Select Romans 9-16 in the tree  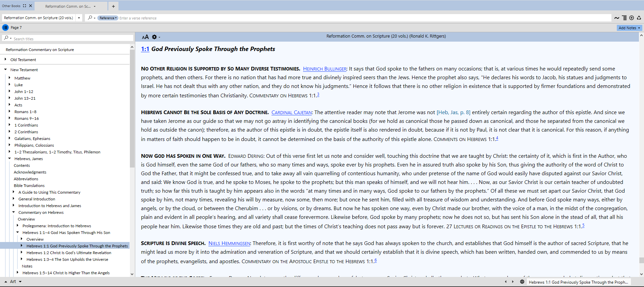pos(27,118)
